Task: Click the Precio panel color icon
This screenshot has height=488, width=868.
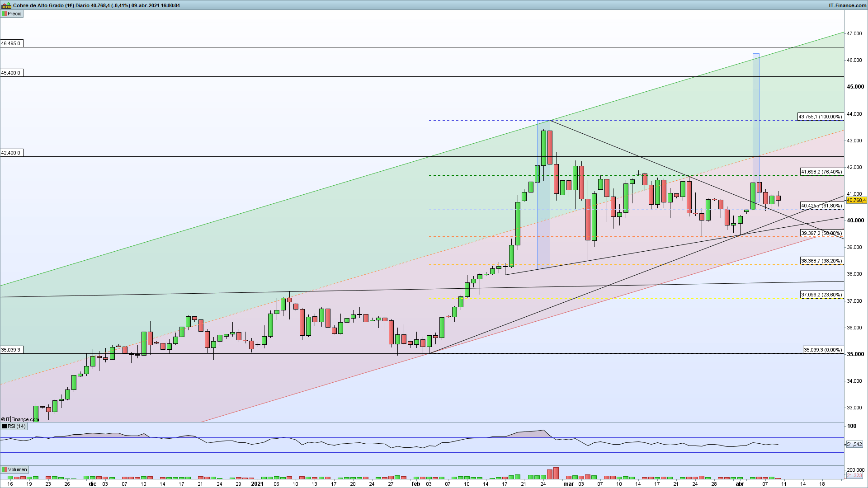Action: coord(4,14)
